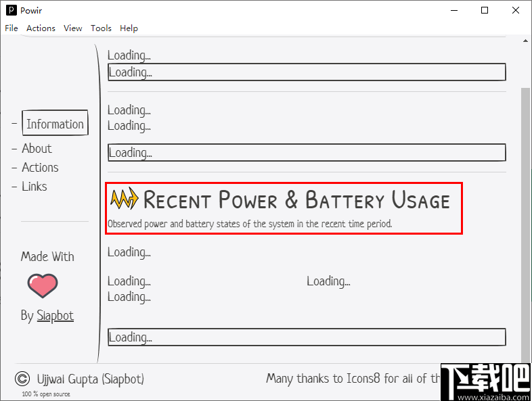Click the bottom Loading box

pos(307,337)
